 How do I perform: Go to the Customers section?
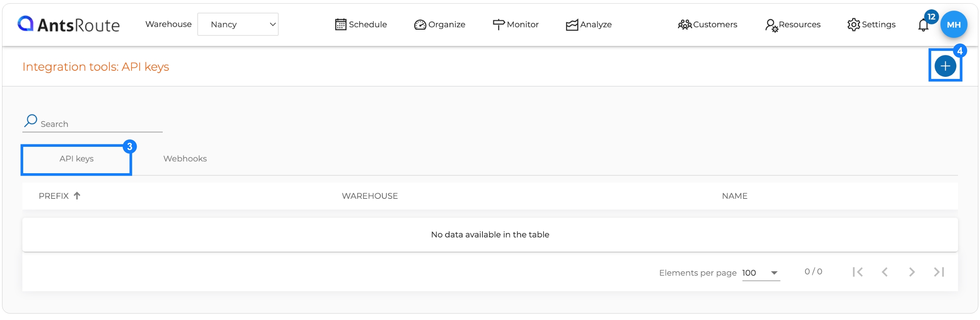707,24
